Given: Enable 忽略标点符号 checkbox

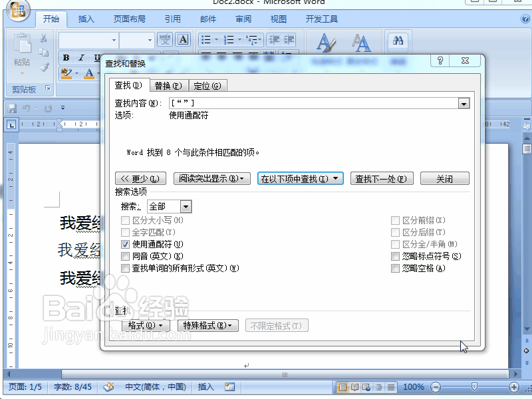Looking at the screenshot, I should [395, 256].
